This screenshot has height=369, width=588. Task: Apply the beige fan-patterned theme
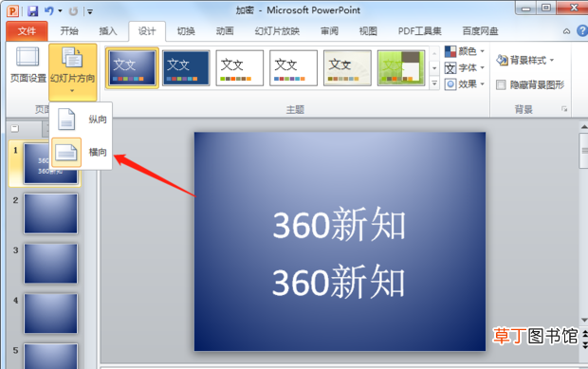pyautogui.click(x=347, y=68)
